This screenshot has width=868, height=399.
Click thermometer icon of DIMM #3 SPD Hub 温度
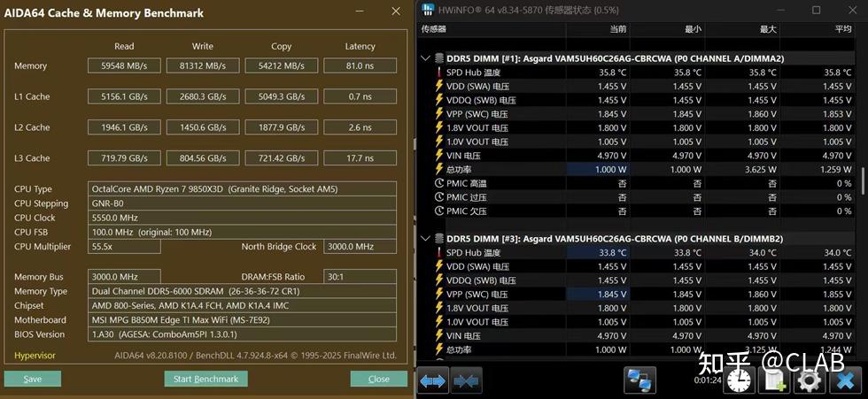439,252
